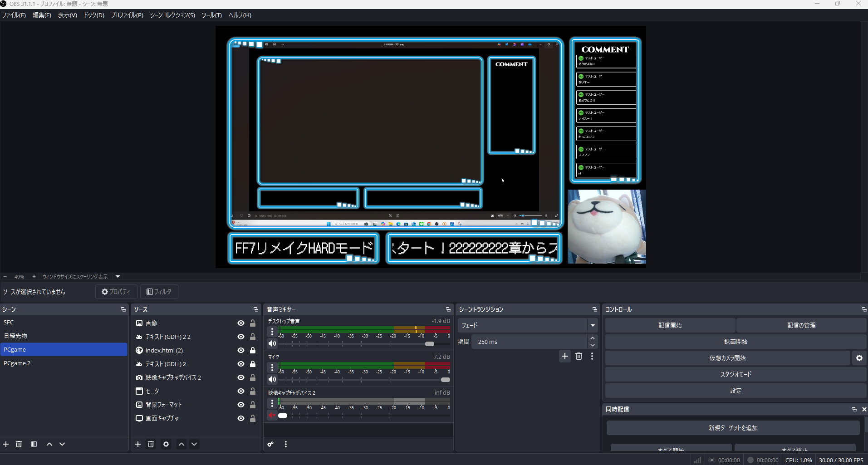Open preview scaling dropdown arrow
This screenshot has height=465, width=868.
(118, 276)
